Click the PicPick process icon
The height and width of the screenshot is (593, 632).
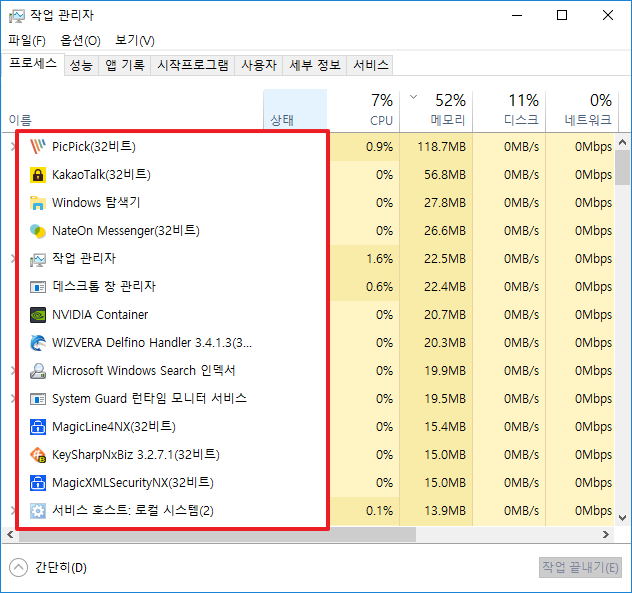point(37,146)
